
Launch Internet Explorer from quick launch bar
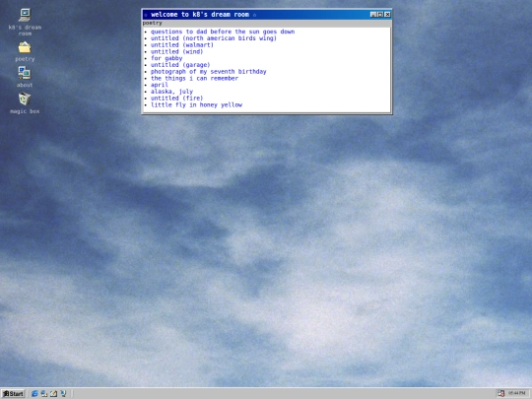pos(34,393)
